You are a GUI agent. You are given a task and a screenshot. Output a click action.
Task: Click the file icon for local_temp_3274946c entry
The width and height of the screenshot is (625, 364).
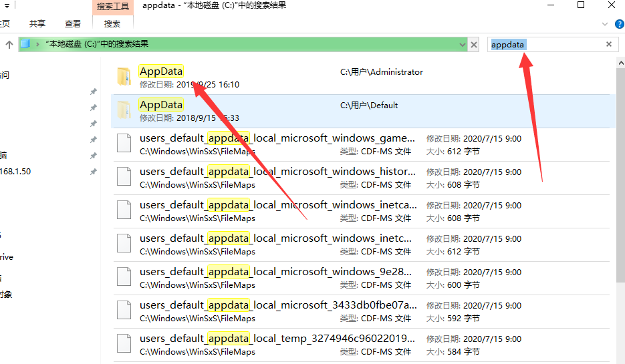click(124, 345)
